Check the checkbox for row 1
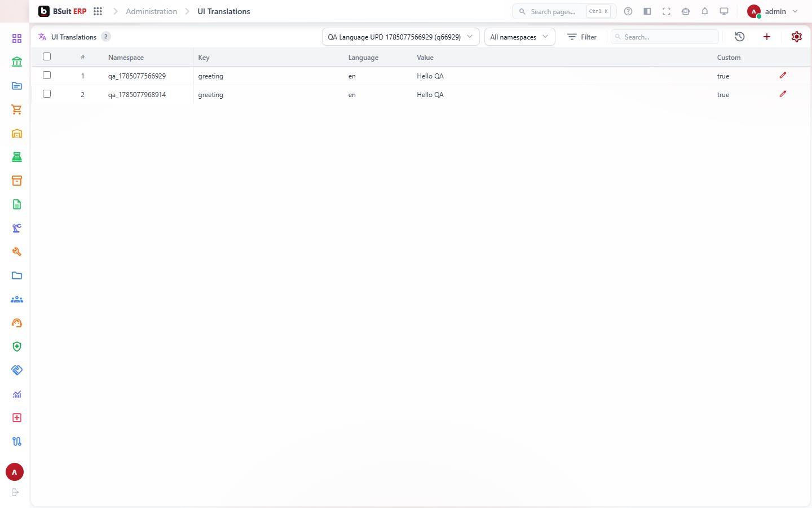The width and height of the screenshot is (812, 508). [x=47, y=75]
